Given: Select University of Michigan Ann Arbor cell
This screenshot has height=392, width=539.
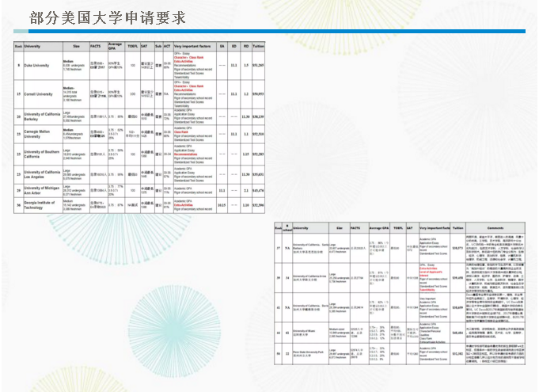Looking at the screenshot, I should click(x=42, y=190).
